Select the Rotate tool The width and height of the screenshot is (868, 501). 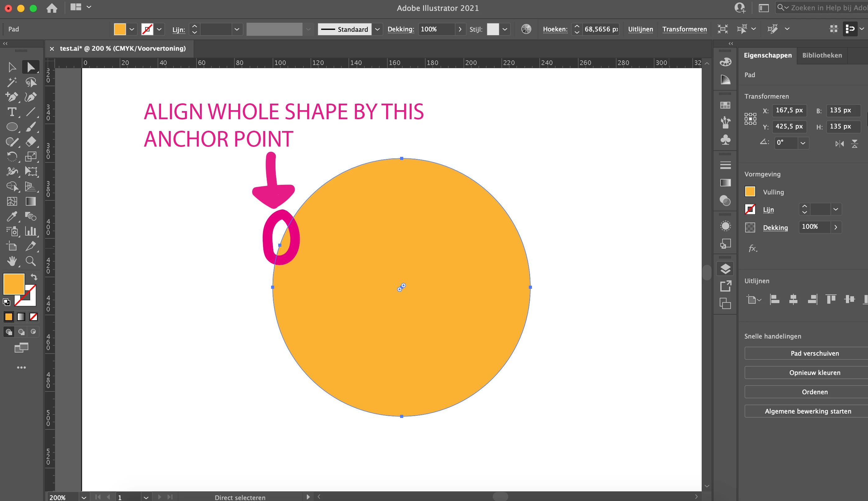click(x=12, y=157)
